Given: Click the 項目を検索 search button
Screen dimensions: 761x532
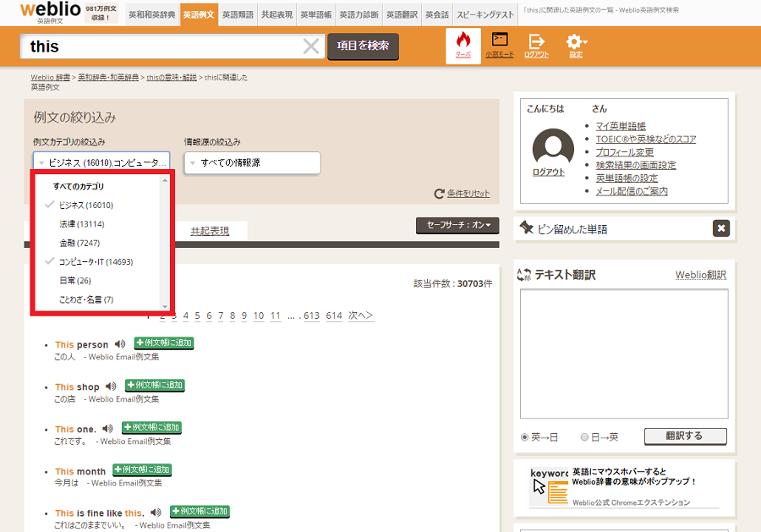Looking at the screenshot, I should click(x=363, y=47).
